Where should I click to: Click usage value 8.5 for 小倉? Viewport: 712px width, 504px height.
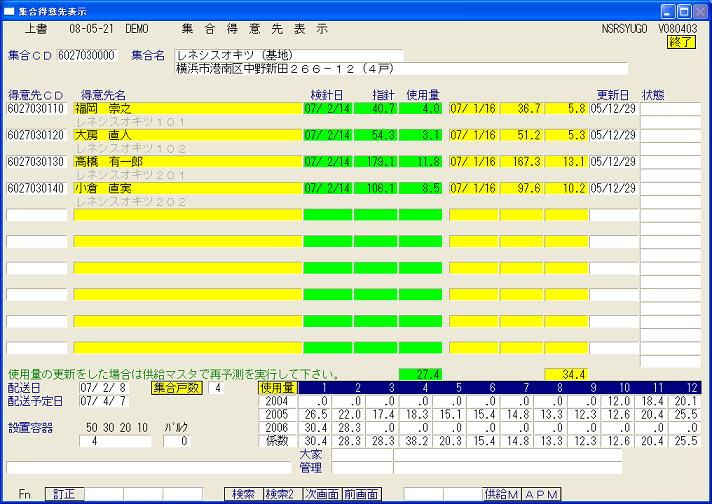click(x=420, y=188)
